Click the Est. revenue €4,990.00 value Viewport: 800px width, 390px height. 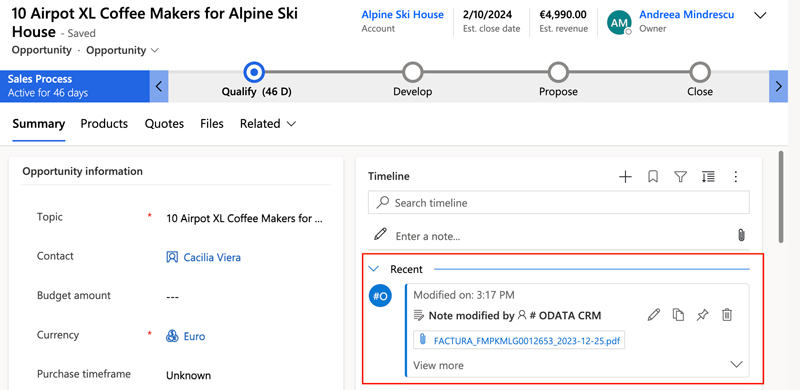click(x=563, y=15)
